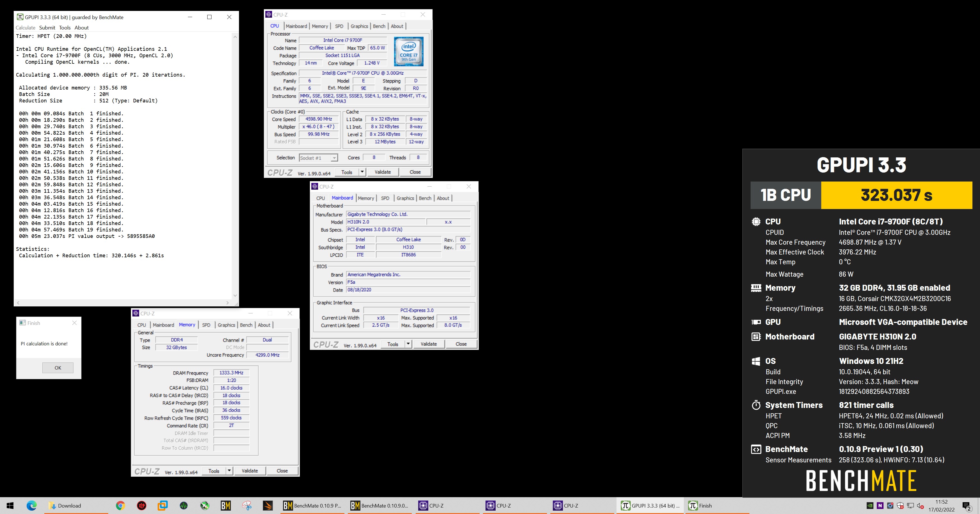Open Windows Security shield tray icon
980x514 pixels.
900,506
